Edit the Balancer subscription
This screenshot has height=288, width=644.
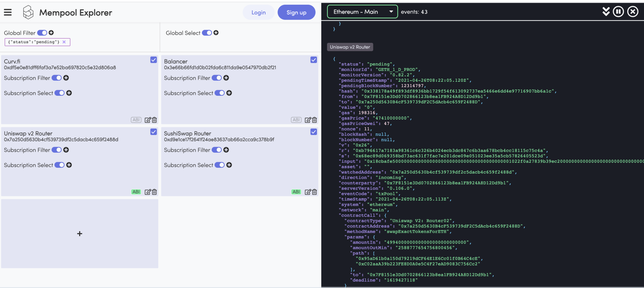click(x=308, y=120)
